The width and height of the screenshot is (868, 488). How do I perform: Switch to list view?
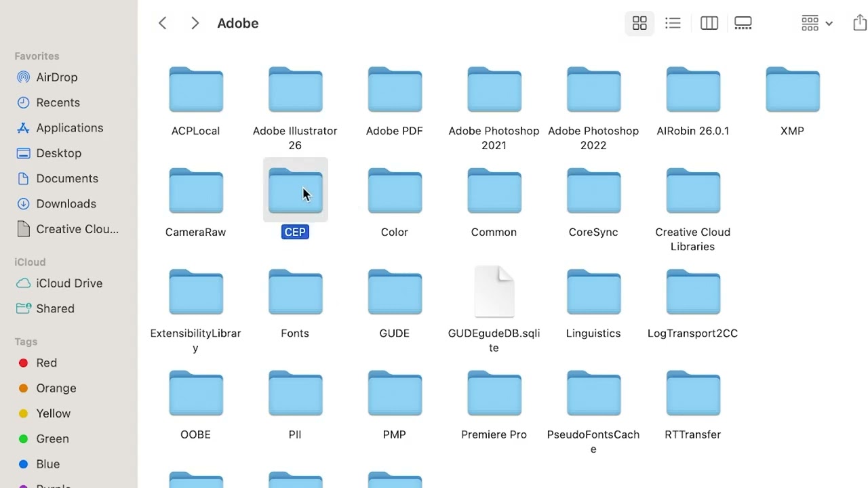tap(673, 23)
